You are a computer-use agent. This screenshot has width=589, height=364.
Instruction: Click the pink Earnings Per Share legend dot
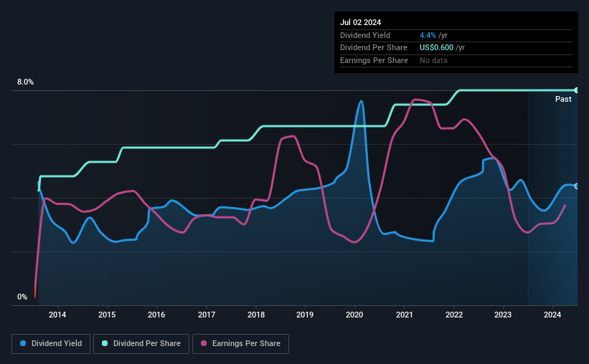tap(204, 343)
